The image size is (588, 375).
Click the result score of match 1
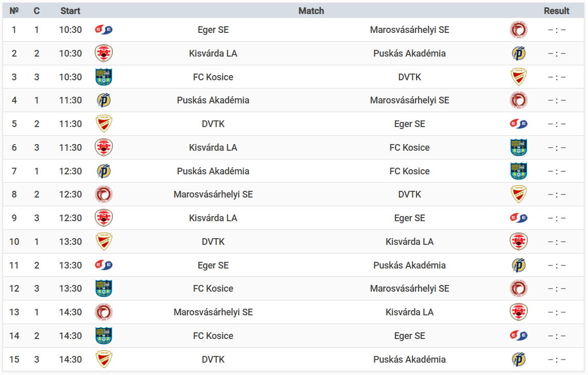click(557, 30)
